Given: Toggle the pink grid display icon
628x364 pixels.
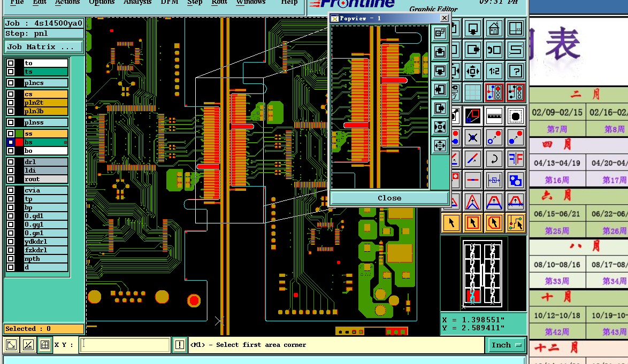Looking at the screenshot, I should 472,93.
